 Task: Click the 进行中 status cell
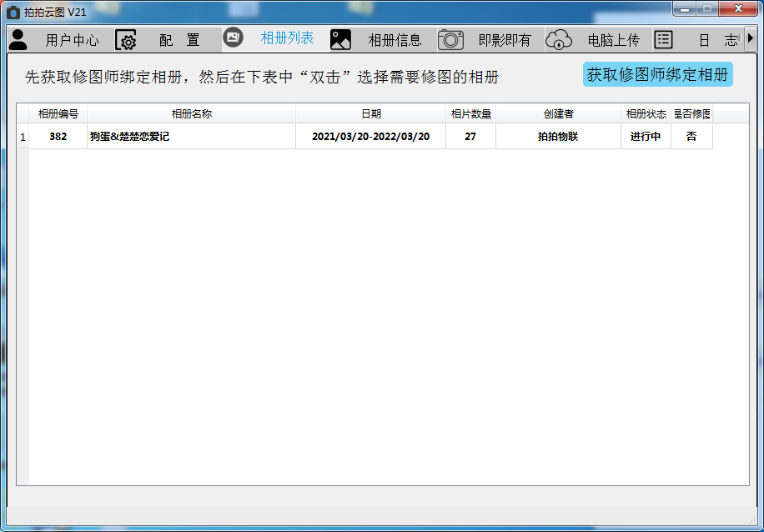click(x=645, y=137)
